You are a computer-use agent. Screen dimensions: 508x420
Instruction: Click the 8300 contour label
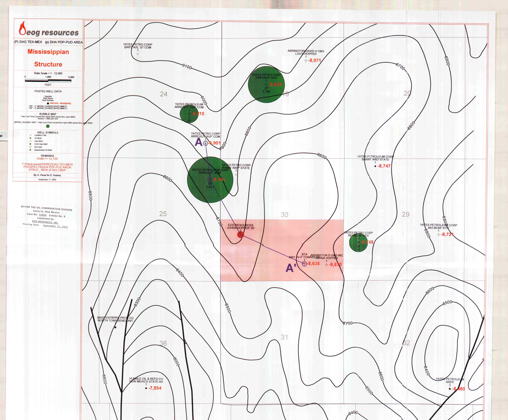[137, 302]
